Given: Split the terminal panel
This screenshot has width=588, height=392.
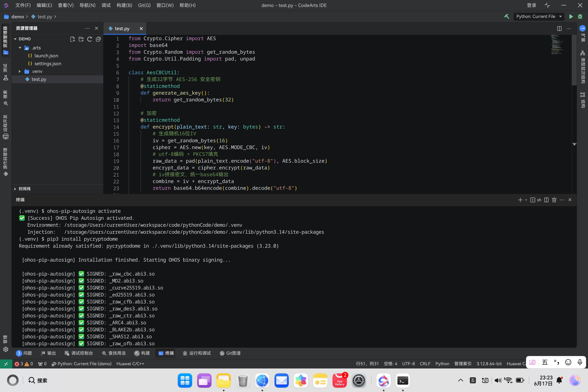Looking at the screenshot, I should click(547, 200).
